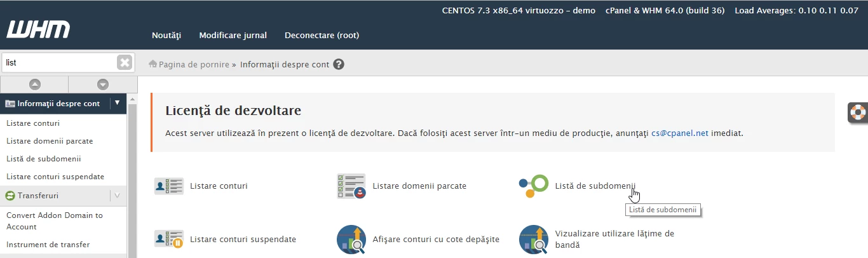This screenshot has height=258, width=868.
Task: Open the Noutăţi menu item
Action: coord(166,36)
